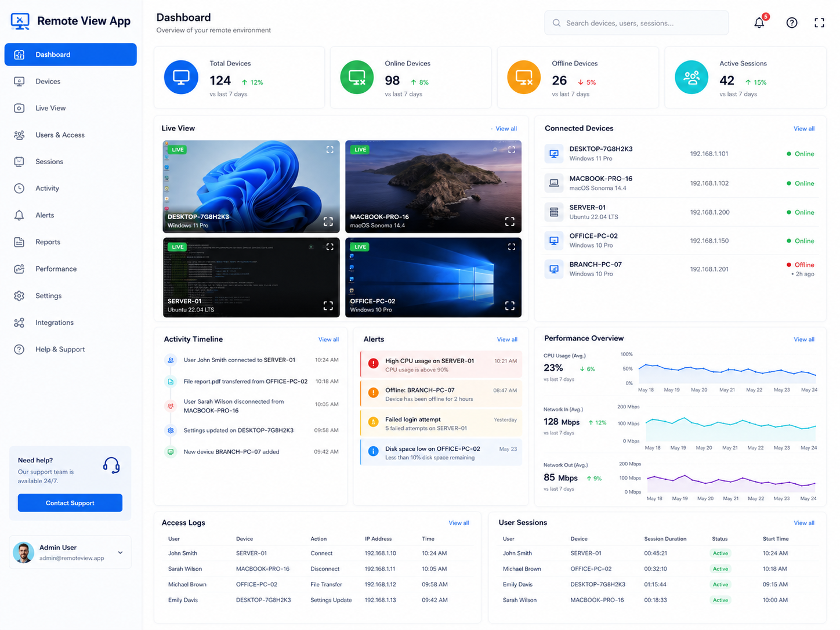Click Emily Davis in Access Logs
The image size is (840, 630).
183,600
